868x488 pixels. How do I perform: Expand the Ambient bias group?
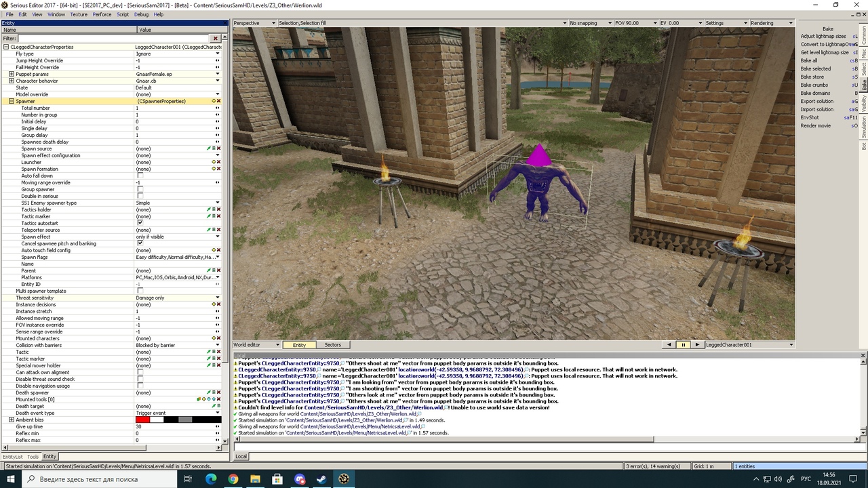12,420
